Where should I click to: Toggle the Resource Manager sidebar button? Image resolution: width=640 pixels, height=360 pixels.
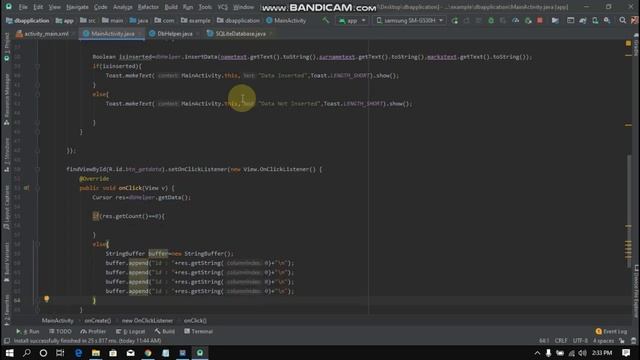pos(7,99)
